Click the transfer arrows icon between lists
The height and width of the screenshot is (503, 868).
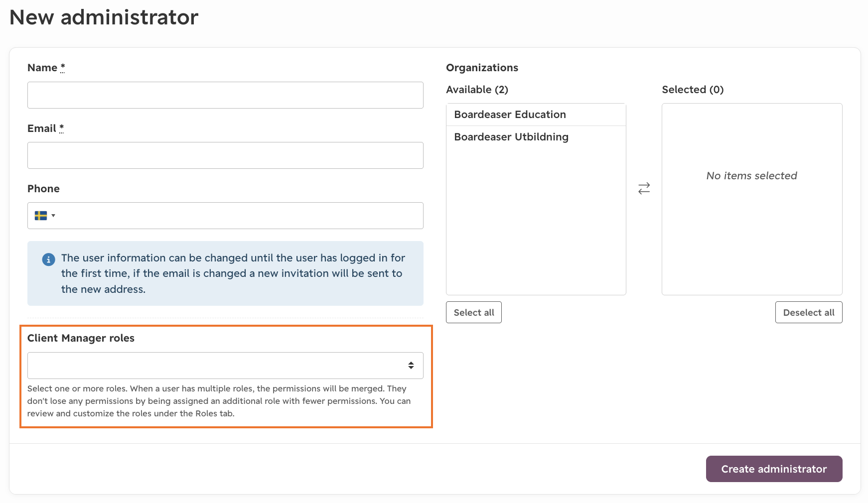[644, 188]
